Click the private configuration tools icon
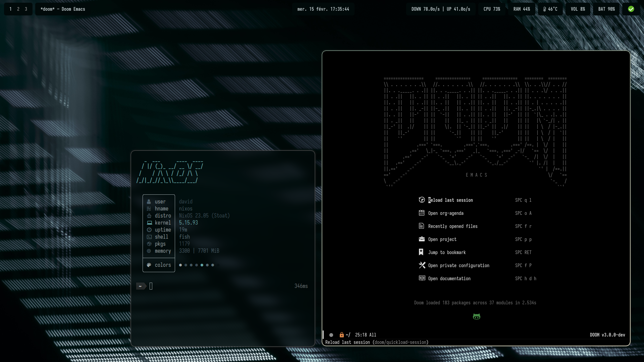The image size is (644, 362). (x=422, y=265)
